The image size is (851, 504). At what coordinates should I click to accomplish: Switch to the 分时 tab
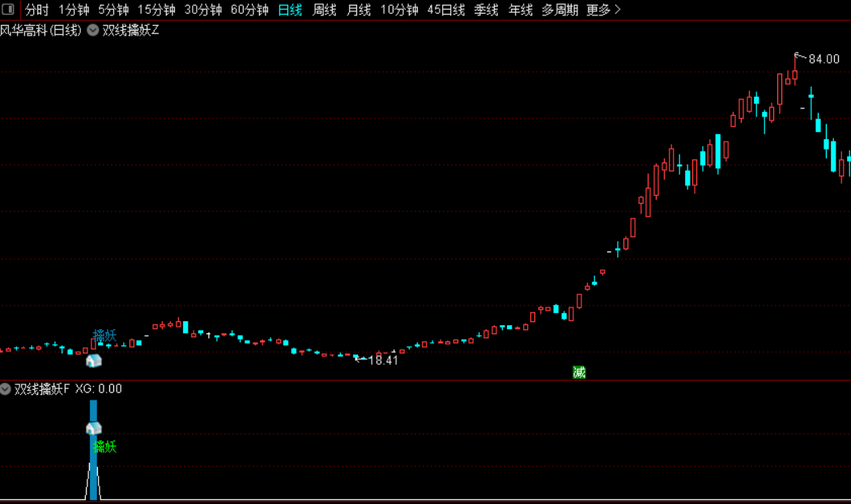coord(37,10)
